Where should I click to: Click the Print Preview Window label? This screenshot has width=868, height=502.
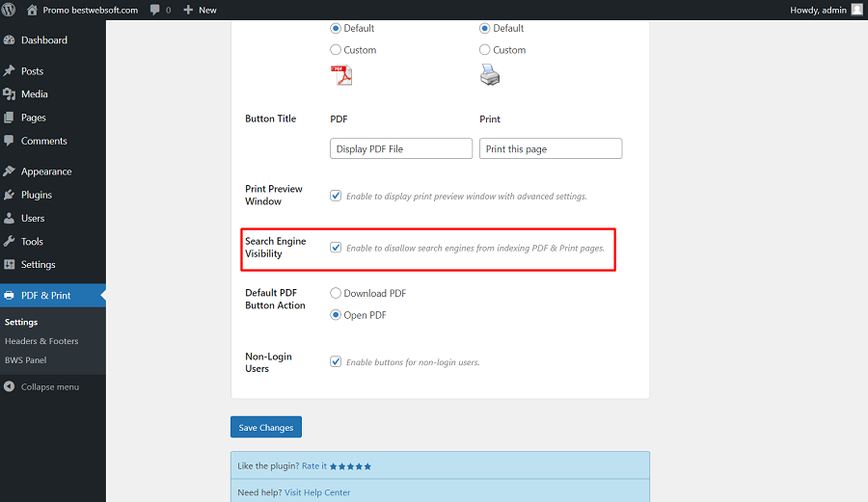274,195
